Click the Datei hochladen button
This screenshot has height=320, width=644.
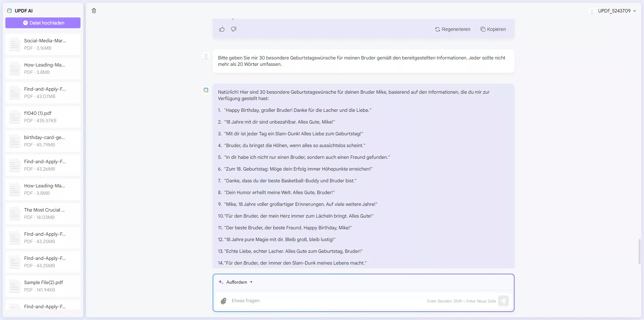[43, 23]
